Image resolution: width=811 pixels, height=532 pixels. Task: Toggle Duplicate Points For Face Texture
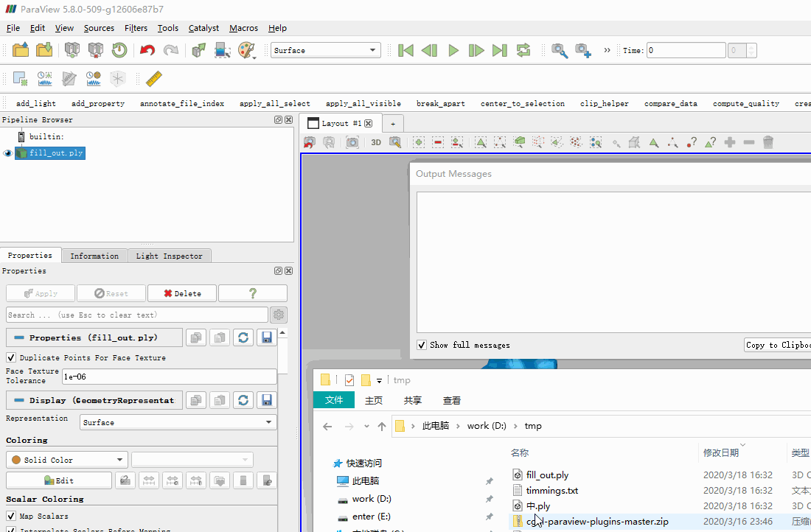click(x=11, y=357)
